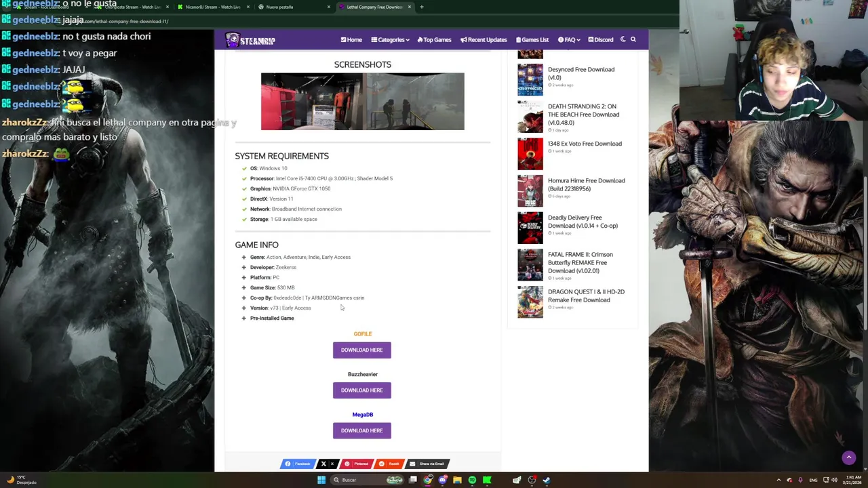Image resolution: width=868 pixels, height=488 pixels.
Task: Open Recent Updates page
Action: 484,40
